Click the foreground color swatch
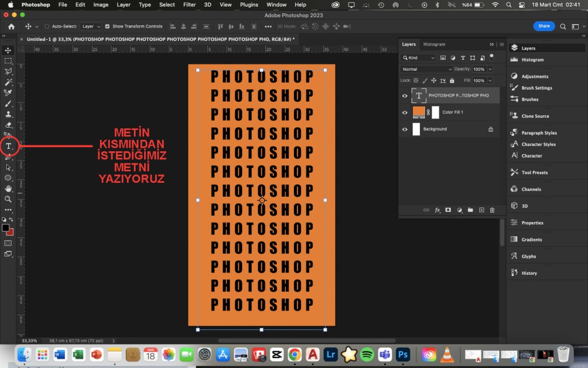588x368 pixels. point(6,228)
